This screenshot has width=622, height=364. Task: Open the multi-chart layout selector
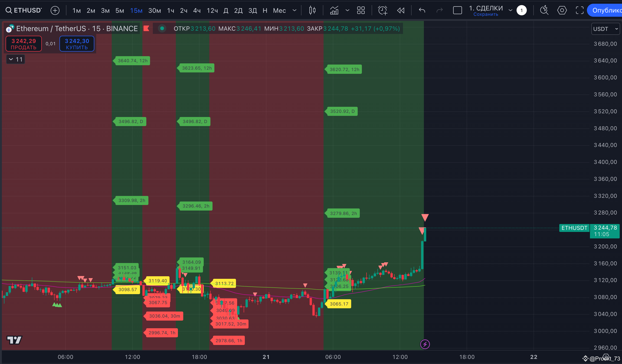pos(361,10)
